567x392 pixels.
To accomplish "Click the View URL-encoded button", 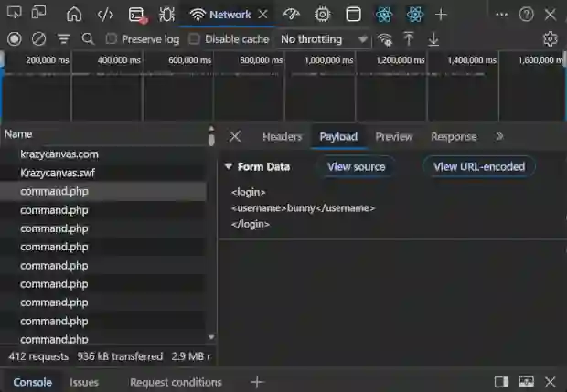I will [x=479, y=166].
